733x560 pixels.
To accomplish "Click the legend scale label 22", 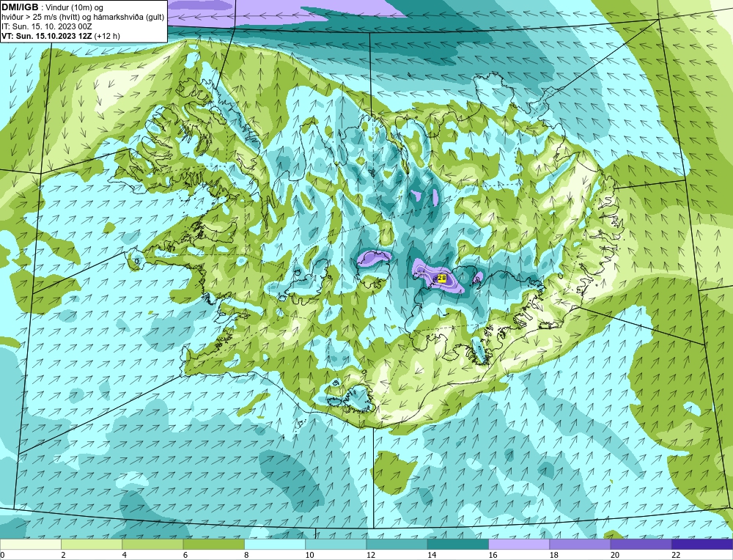I will [x=676, y=555].
